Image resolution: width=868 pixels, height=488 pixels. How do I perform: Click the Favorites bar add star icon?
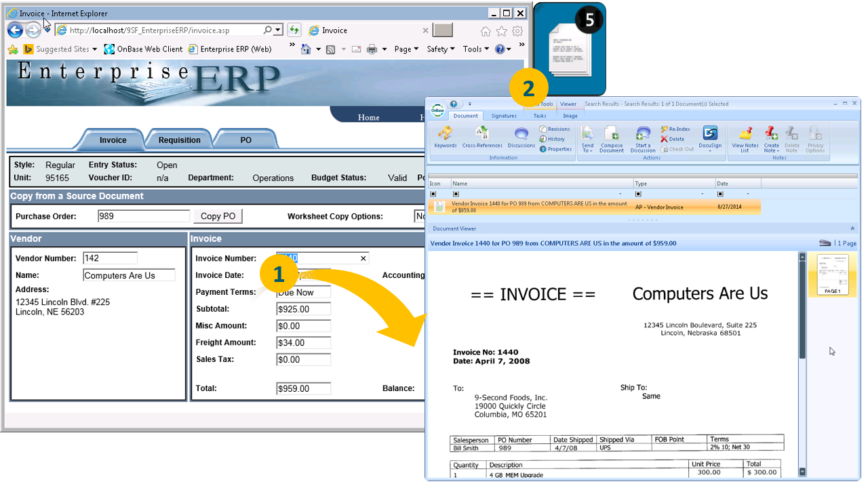pyautogui.click(x=13, y=49)
